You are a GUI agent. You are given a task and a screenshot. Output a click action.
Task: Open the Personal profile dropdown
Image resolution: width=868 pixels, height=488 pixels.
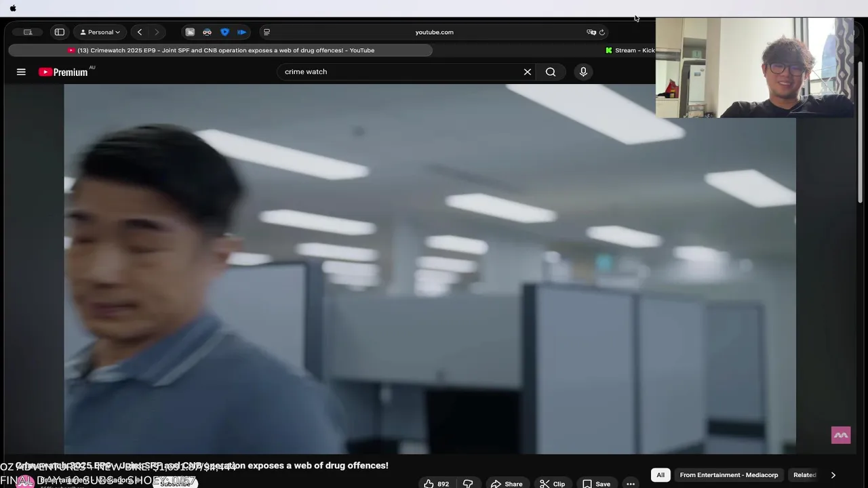coord(100,32)
